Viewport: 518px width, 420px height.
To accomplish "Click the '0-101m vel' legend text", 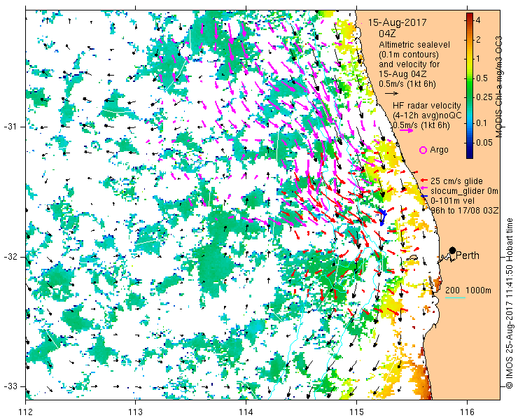I will [x=453, y=201].
